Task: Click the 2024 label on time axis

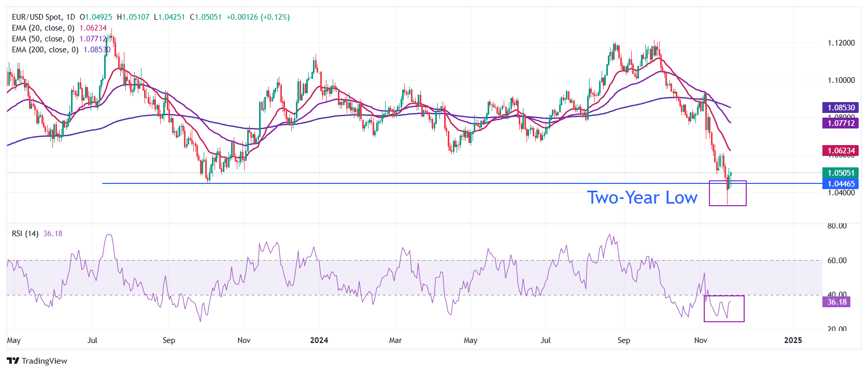Action: [319, 340]
